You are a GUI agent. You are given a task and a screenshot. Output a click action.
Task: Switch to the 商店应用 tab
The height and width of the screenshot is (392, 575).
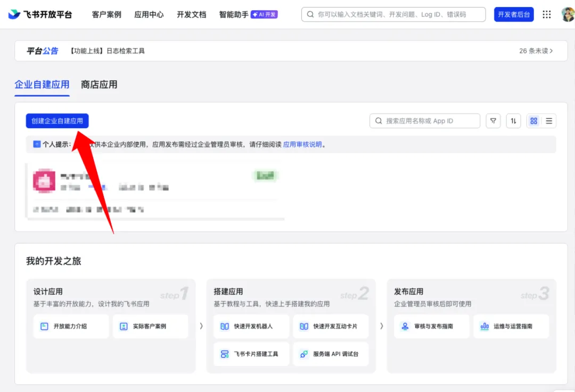tap(99, 85)
